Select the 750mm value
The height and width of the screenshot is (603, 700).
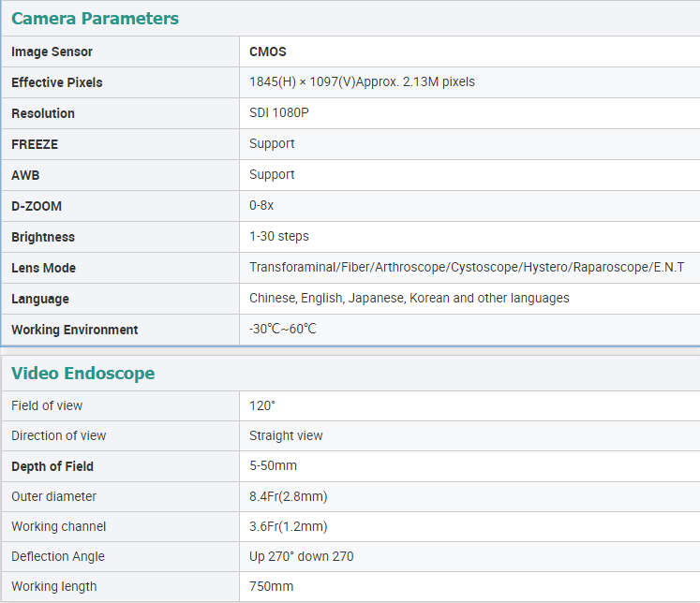(272, 586)
